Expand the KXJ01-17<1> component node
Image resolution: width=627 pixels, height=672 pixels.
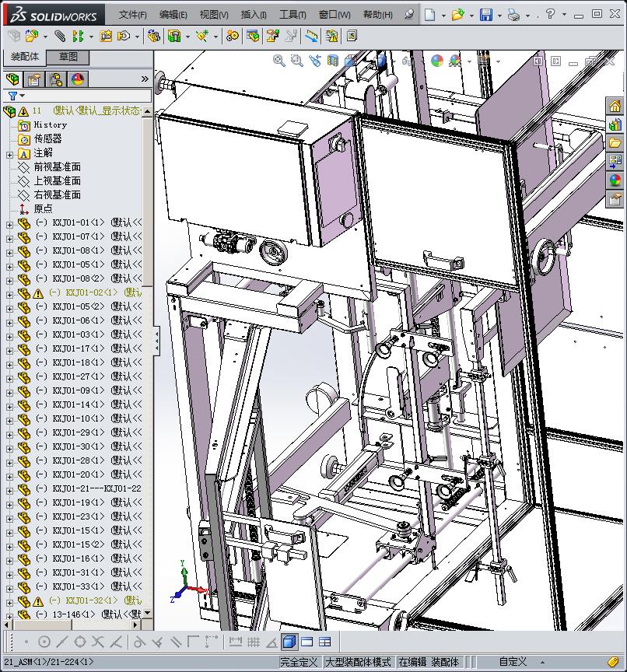point(9,350)
